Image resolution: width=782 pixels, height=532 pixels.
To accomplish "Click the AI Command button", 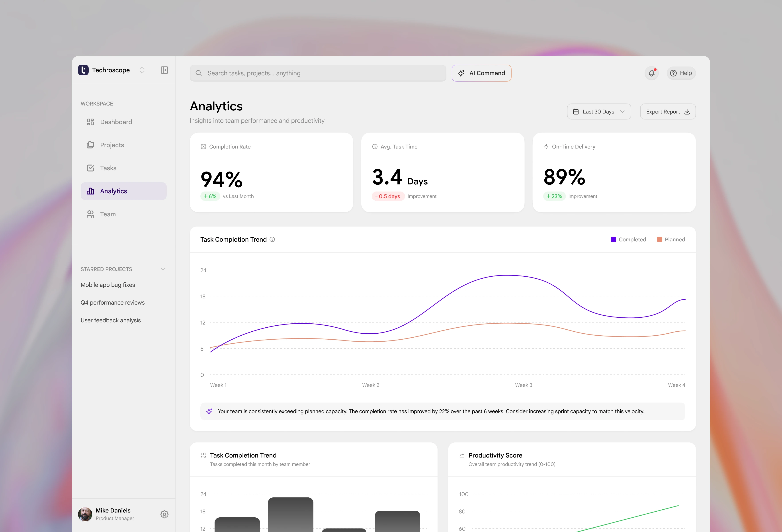I will pos(481,73).
